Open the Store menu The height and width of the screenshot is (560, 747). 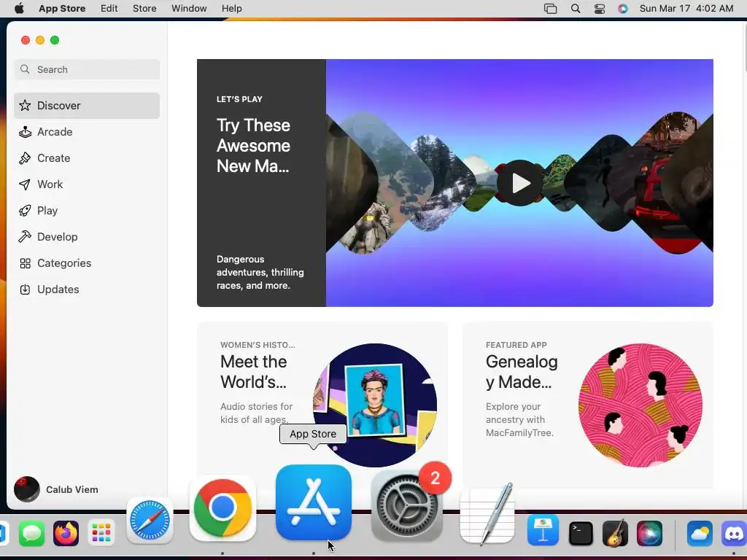pos(144,9)
